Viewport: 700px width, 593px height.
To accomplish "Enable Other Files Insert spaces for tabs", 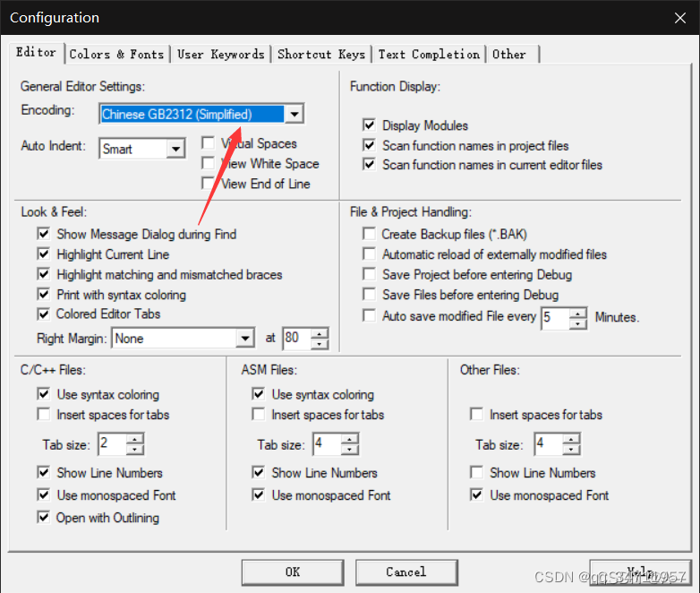I will [477, 414].
